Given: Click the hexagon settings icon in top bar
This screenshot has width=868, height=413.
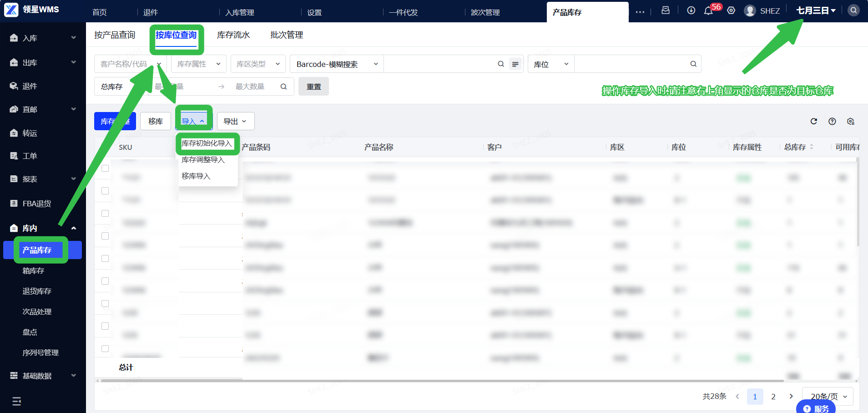Looking at the screenshot, I should (x=731, y=10).
